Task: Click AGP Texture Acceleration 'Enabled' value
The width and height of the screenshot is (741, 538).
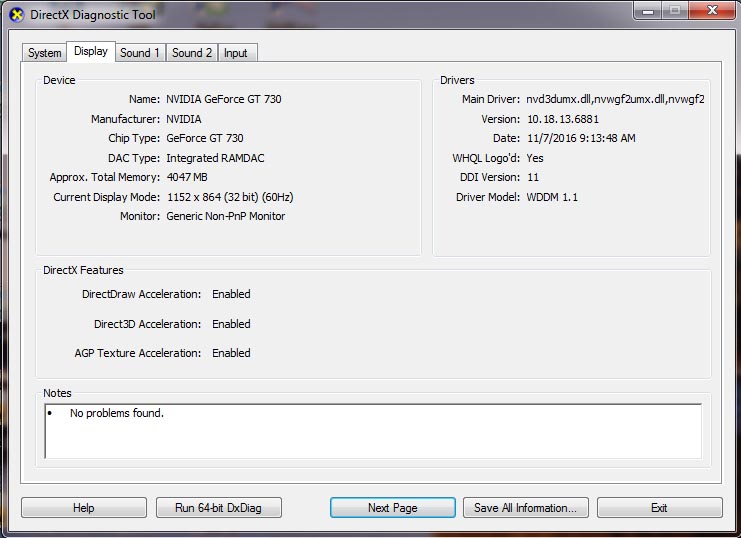Action: (231, 353)
